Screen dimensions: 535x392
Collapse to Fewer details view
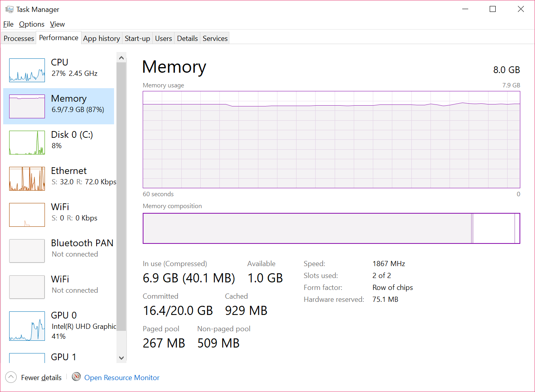[34, 377]
